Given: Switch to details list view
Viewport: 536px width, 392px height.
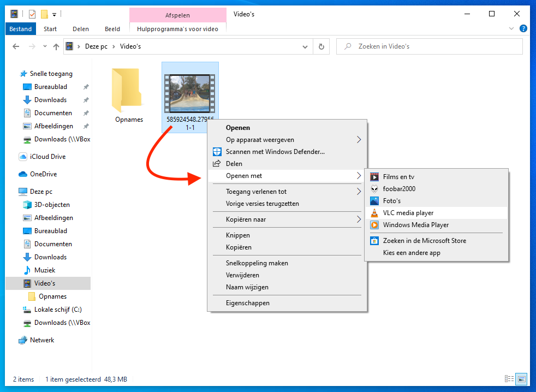Looking at the screenshot, I should [509, 379].
